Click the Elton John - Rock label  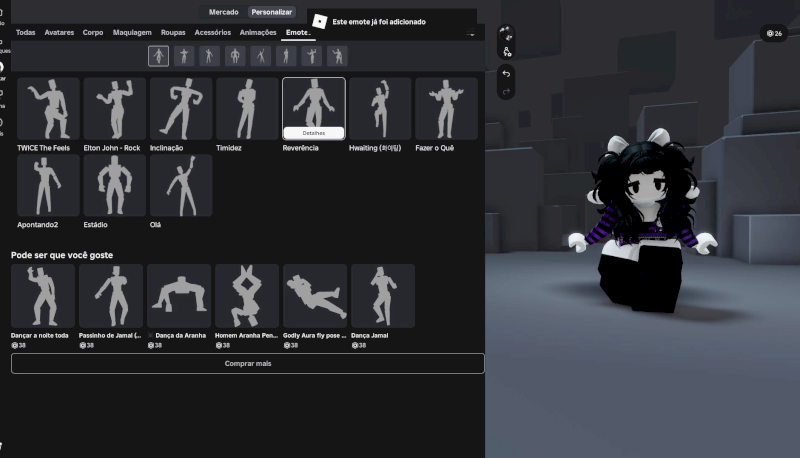point(112,148)
